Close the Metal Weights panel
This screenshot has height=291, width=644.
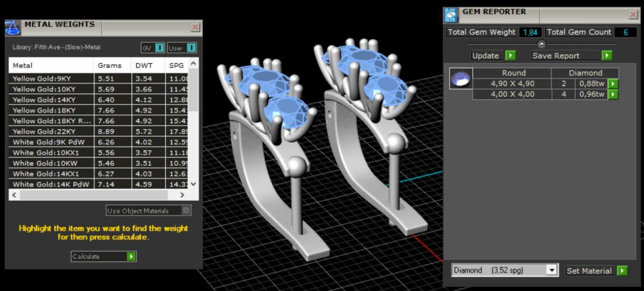point(195,27)
